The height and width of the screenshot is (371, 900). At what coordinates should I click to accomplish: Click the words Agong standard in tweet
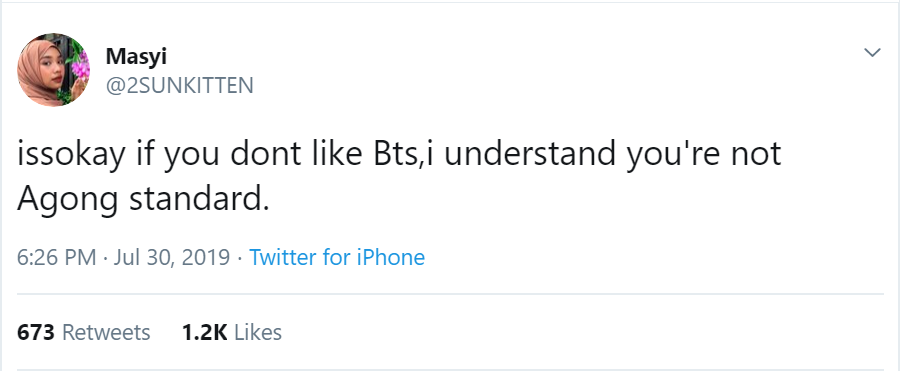pyautogui.click(x=143, y=199)
